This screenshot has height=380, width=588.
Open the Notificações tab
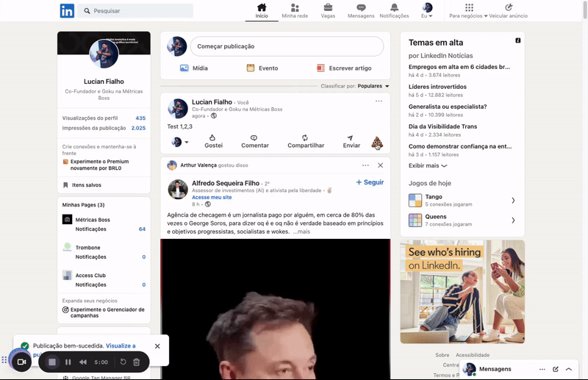(394, 11)
